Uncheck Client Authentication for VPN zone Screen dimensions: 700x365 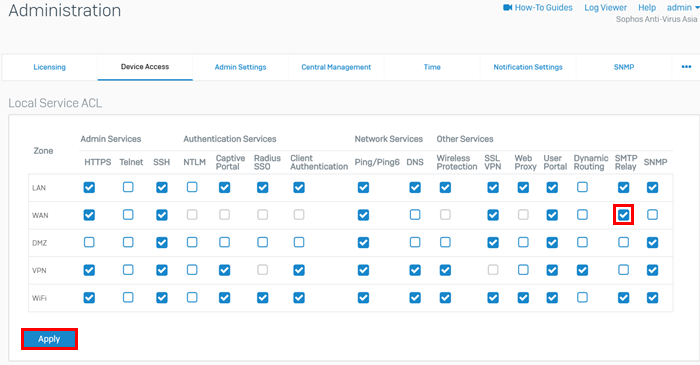click(x=299, y=270)
